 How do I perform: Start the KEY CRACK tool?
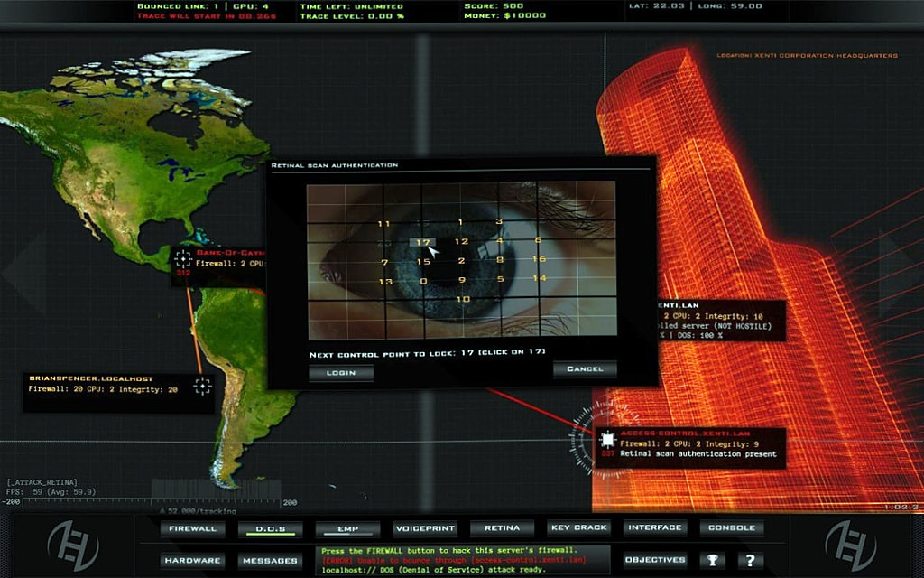point(578,527)
